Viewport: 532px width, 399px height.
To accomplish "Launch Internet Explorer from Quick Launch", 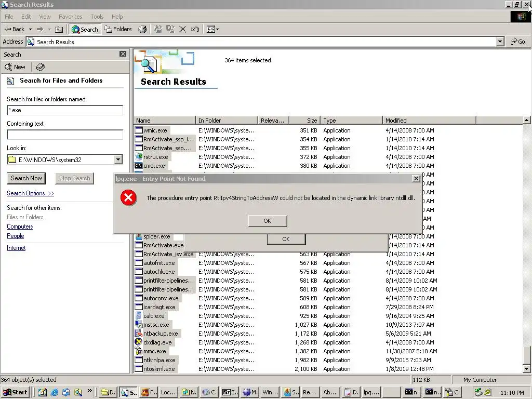I will click(x=54, y=393).
